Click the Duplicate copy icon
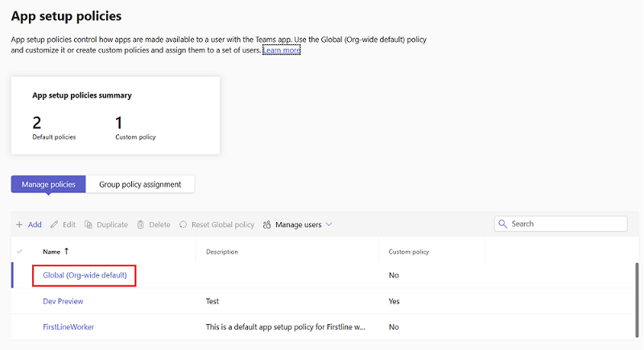 point(89,224)
